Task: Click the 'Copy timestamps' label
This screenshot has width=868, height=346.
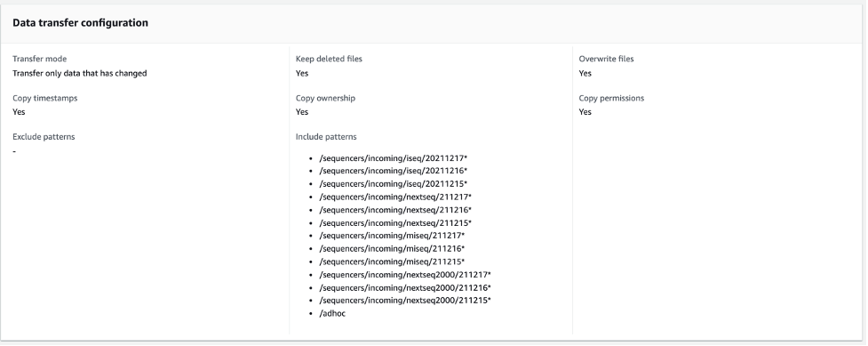Action: coord(44,98)
